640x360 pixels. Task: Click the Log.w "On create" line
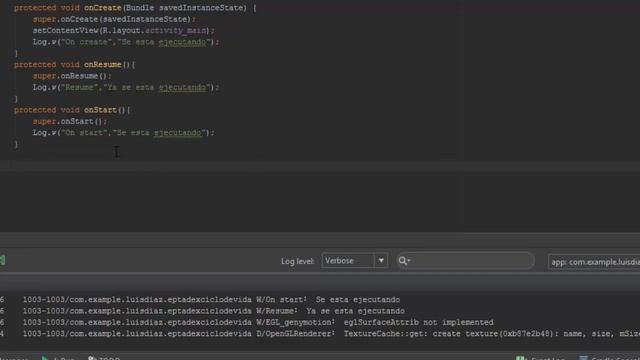[126, 42]
